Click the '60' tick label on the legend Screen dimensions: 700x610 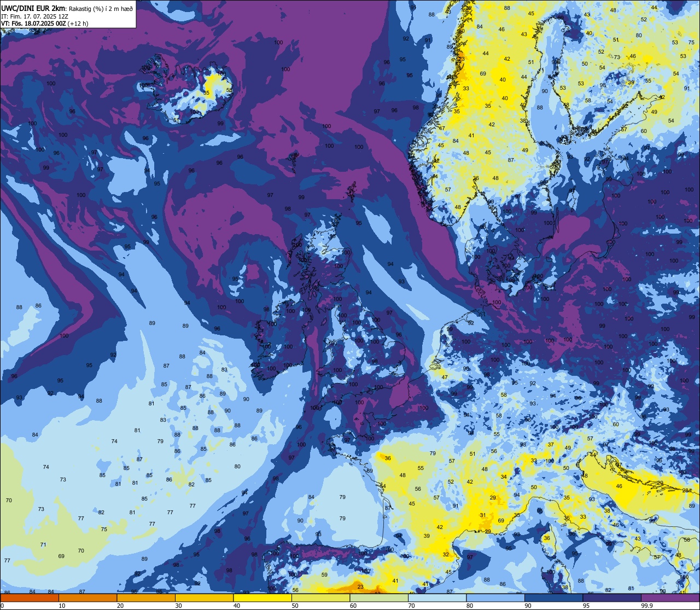pos(353,606)
